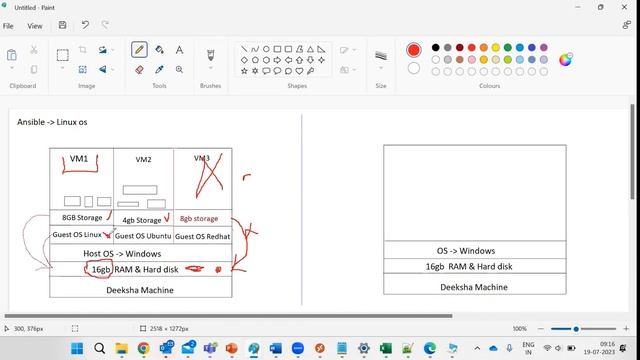Open taskbar Search

click(100, 349)
